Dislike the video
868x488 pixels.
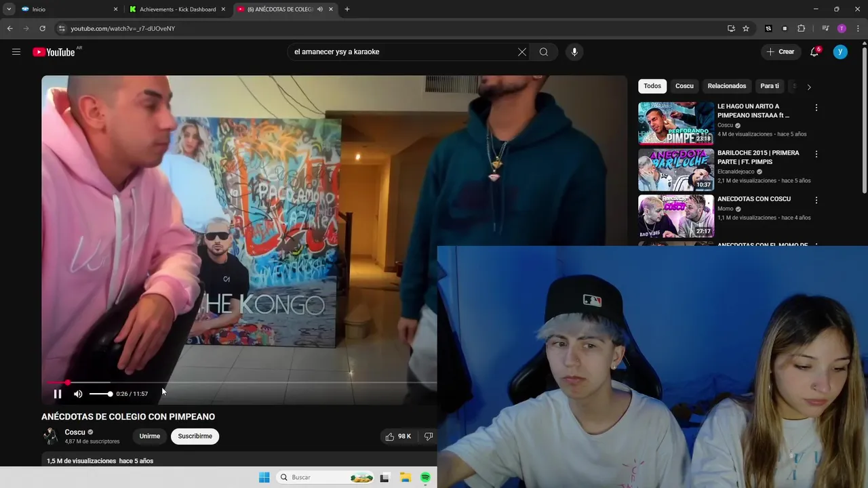coord(428,436)
